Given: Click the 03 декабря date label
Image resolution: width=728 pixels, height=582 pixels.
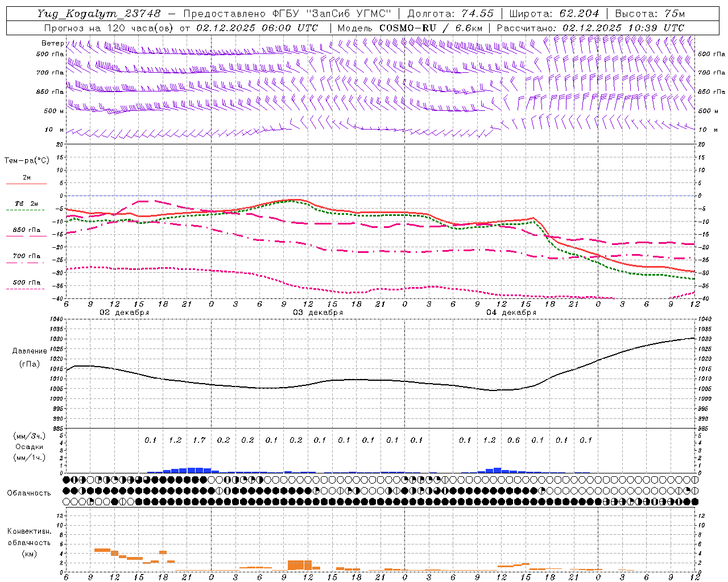Looking at the screenshot, I should click(318, 313).
